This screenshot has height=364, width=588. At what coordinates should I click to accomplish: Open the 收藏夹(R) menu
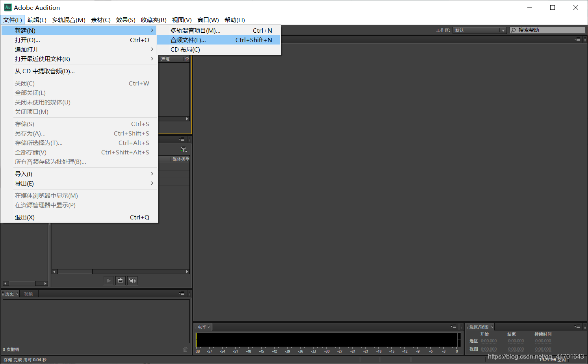[x=154, y=20]
